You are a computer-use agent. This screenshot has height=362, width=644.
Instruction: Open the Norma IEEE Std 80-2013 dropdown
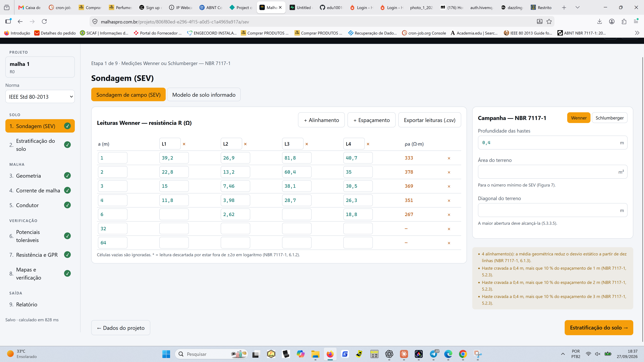pos(40,97)
